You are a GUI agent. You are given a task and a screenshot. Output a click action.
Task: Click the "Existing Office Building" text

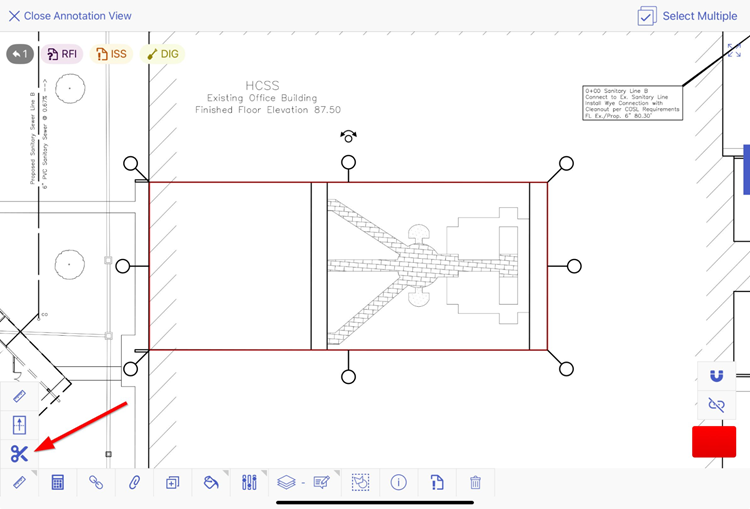pyautogui.click(x=262, y=98)
